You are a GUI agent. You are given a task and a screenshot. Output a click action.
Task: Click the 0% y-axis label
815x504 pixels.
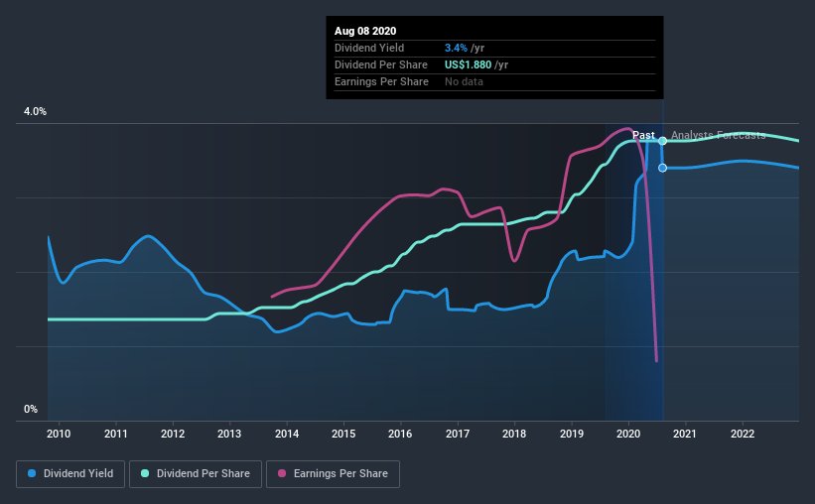31,410
